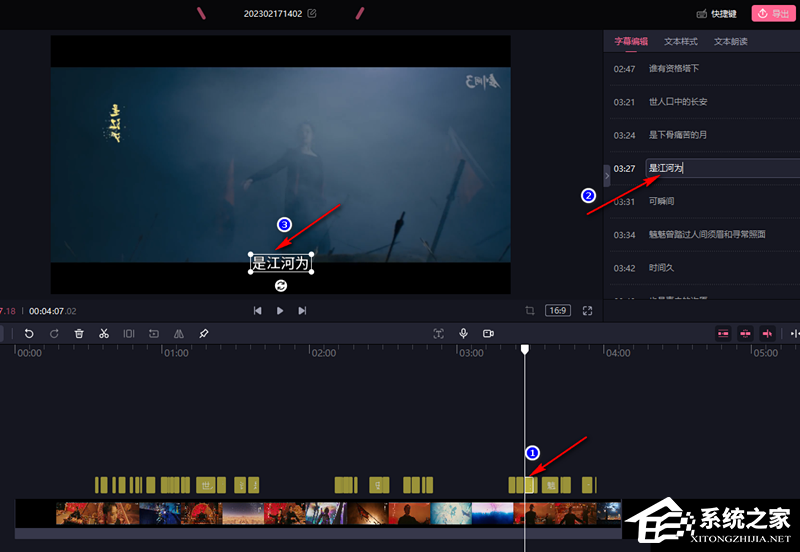Click the 03:27 timestamp in the subtitle list
Screen dimensions: 800x552
[x=624, y=168]
